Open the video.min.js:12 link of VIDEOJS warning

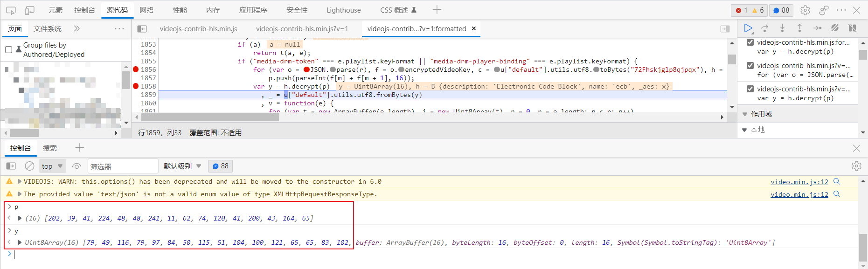click(799, 182)
